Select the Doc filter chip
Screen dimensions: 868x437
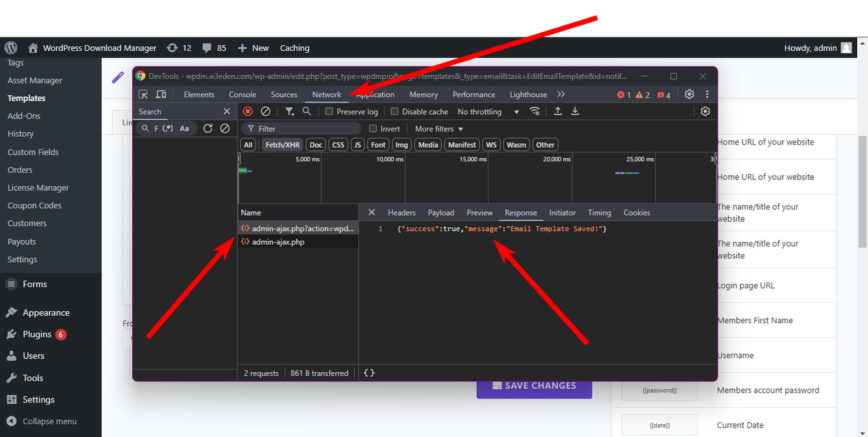click(316, 144)
